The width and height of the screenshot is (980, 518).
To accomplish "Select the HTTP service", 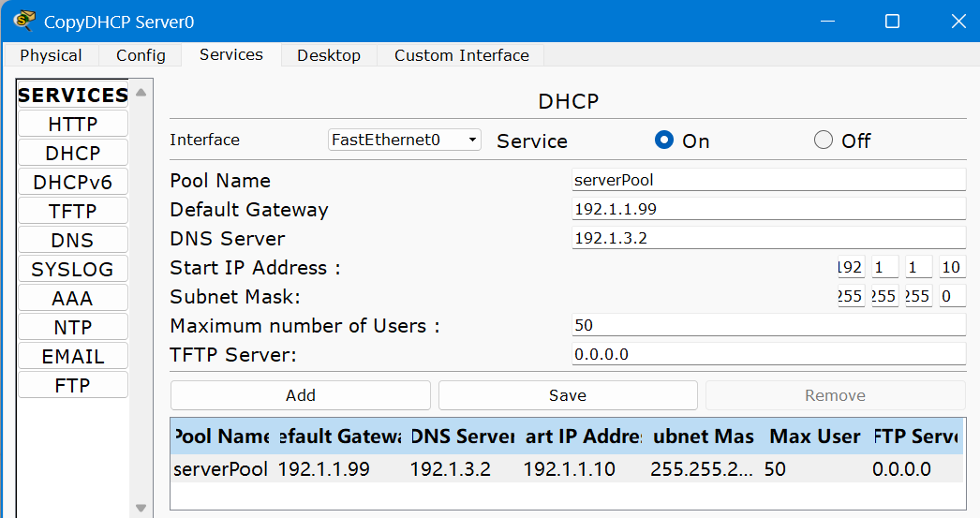I will [x=72, y=124].
